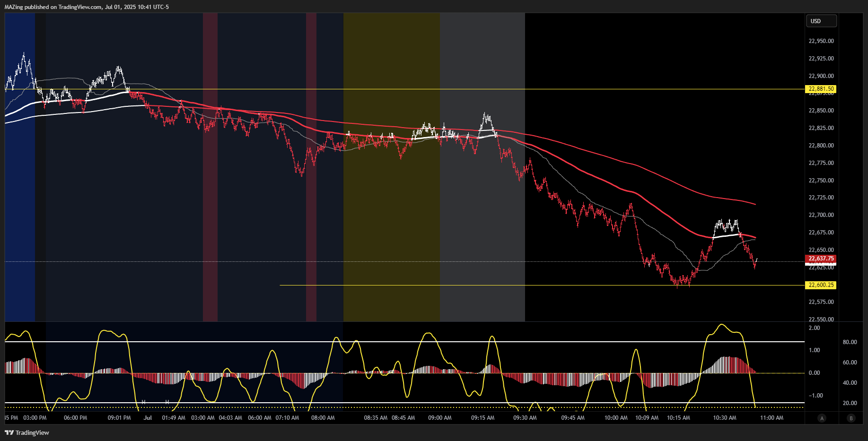Click the 03:00 AM time axis label
868x441 pixels.
click(x=203, y=418)
